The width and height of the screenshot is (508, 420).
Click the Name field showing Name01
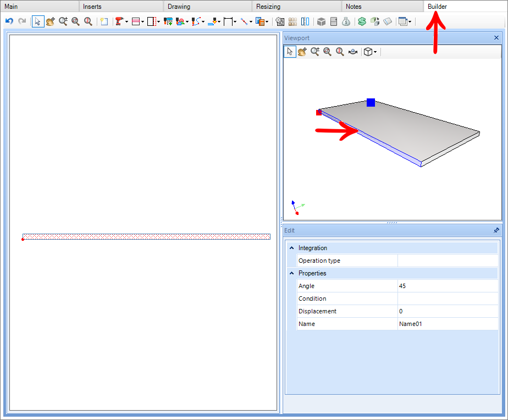(x=448, y=324)
